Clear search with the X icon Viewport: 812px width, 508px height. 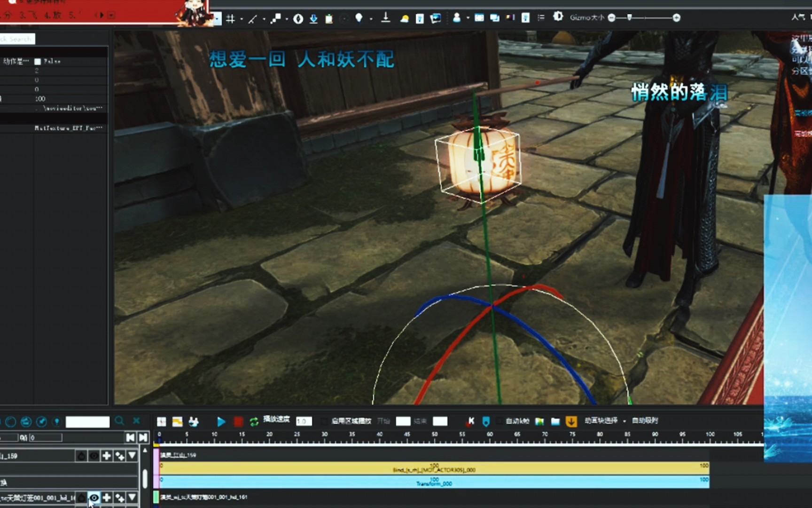(136, 421)
